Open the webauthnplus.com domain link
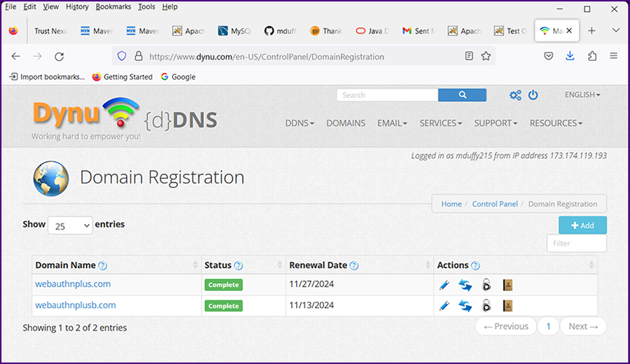630x364 pixels. pyautogui.click(x=73, y=284)
